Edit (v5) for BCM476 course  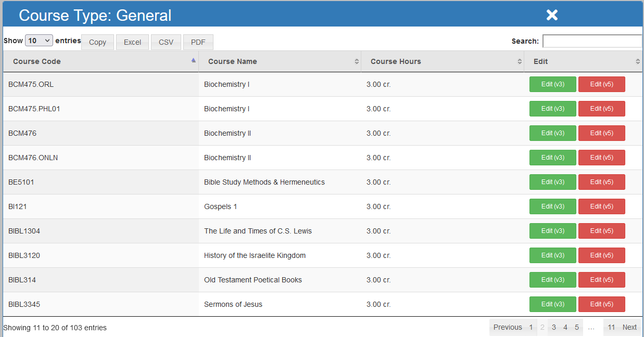tap(602, 133)
